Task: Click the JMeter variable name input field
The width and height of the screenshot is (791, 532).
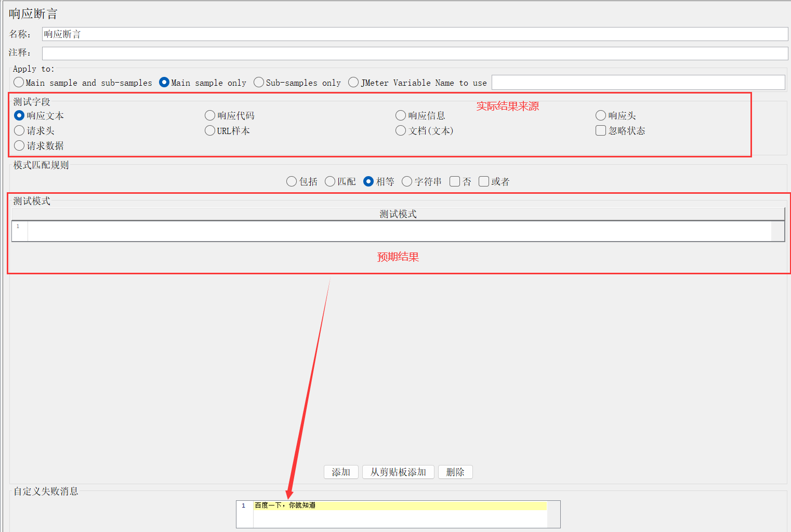Action: point(638,82)
